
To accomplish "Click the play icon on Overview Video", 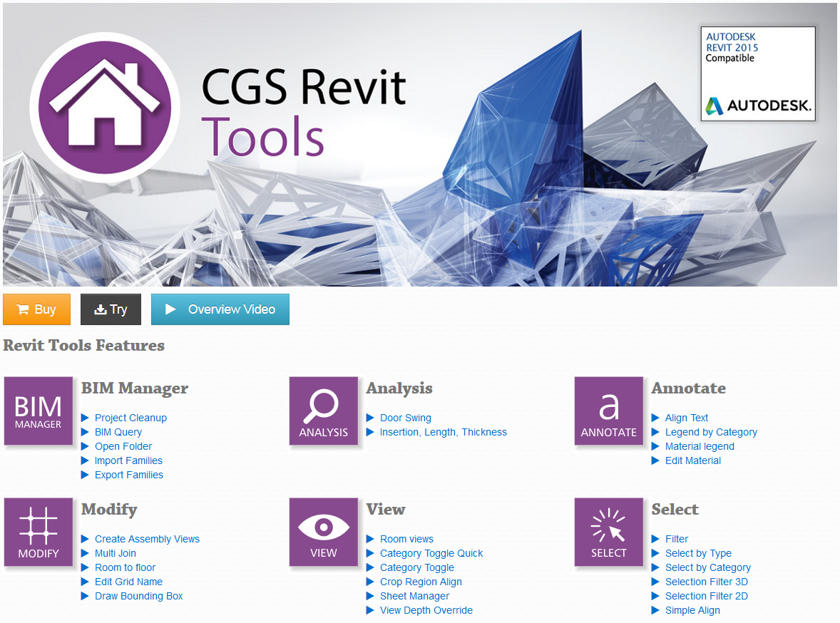I will 172,309.
